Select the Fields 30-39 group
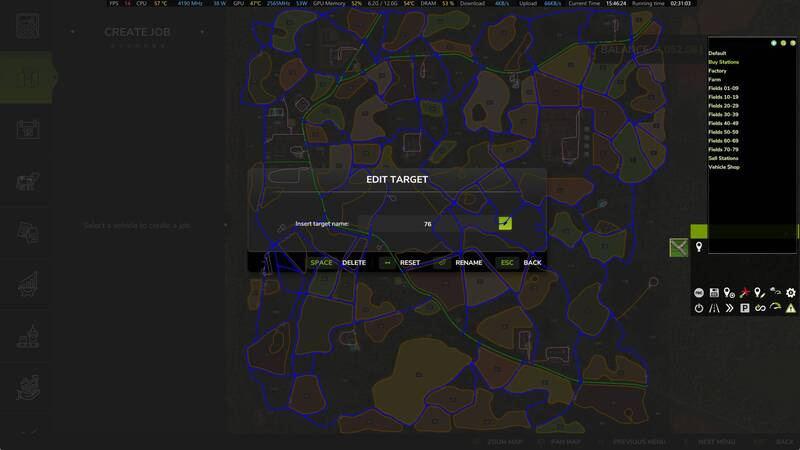The width and height of the screenshot is (800, 450). (723, 114)
